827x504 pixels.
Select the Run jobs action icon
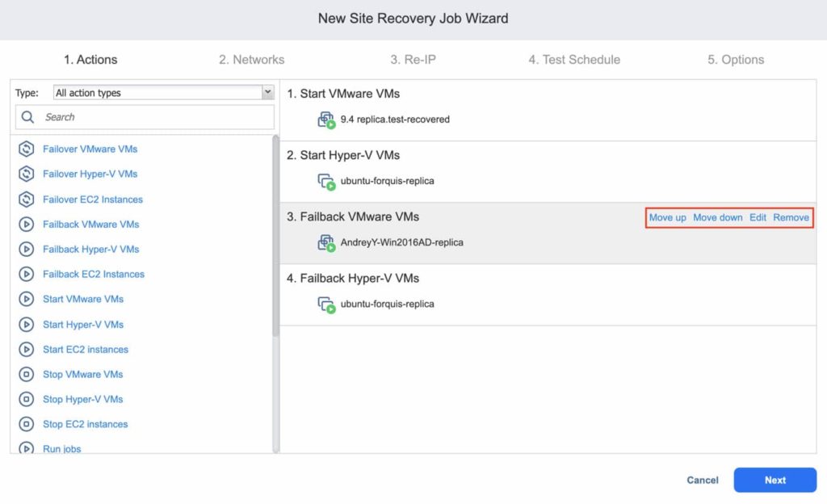coord(27,448)
